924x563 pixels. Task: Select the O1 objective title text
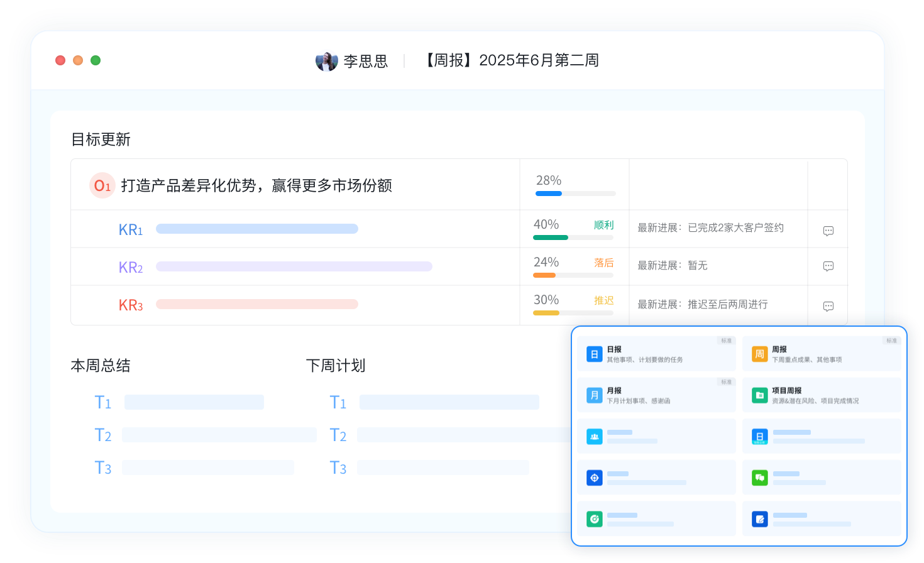[x=256, y=186]
